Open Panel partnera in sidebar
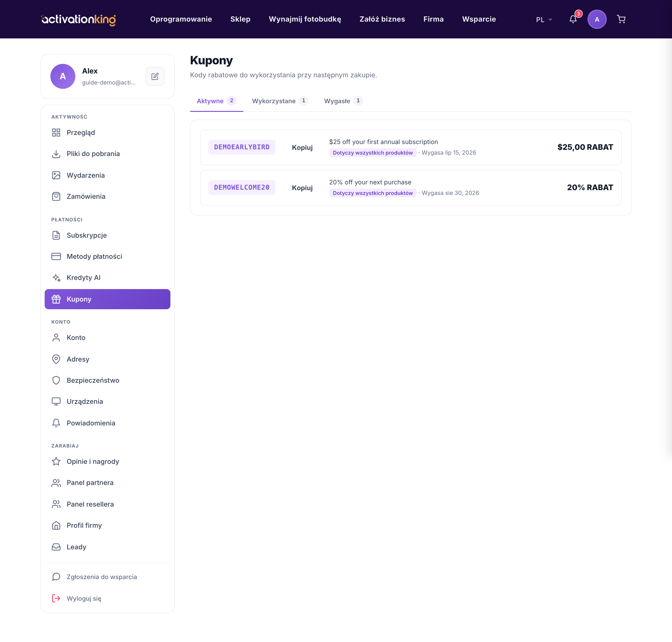This screenshot has width=672, height=642. coord(108,483)
